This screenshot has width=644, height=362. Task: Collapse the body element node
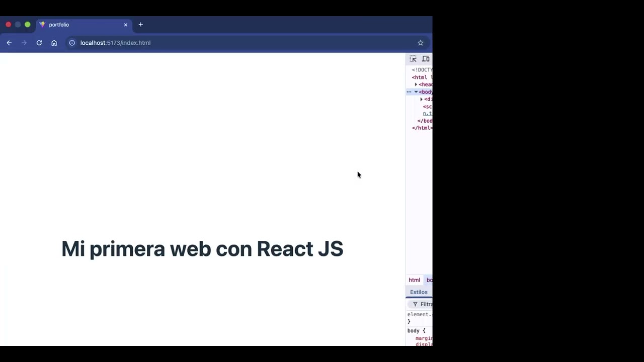coord(416,92)
